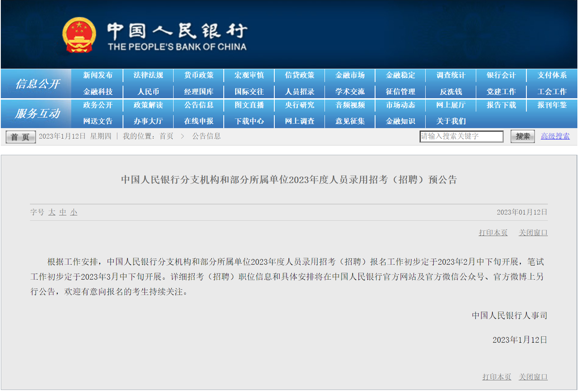Viewport: 579px width, 392px height.
Task: Click the national emblem logo
Action: (x=79, y=35)
